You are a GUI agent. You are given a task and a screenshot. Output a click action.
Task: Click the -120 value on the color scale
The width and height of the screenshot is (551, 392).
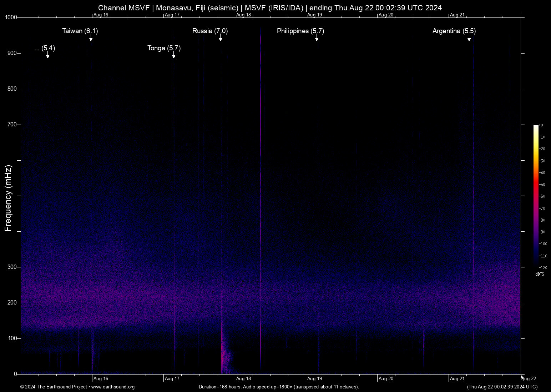[543, 268]
